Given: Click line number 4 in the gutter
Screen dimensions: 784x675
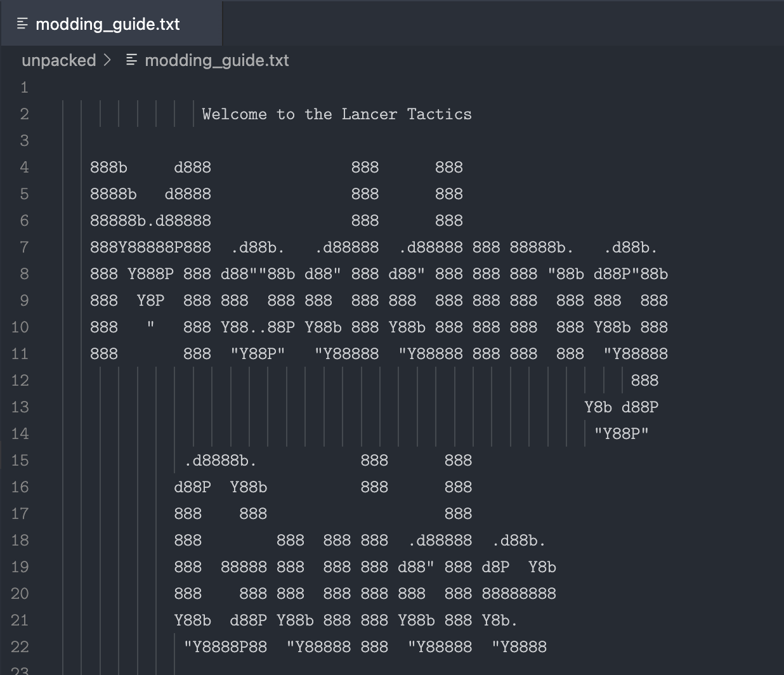Looking at the screenshot, I should coord(24,167).
